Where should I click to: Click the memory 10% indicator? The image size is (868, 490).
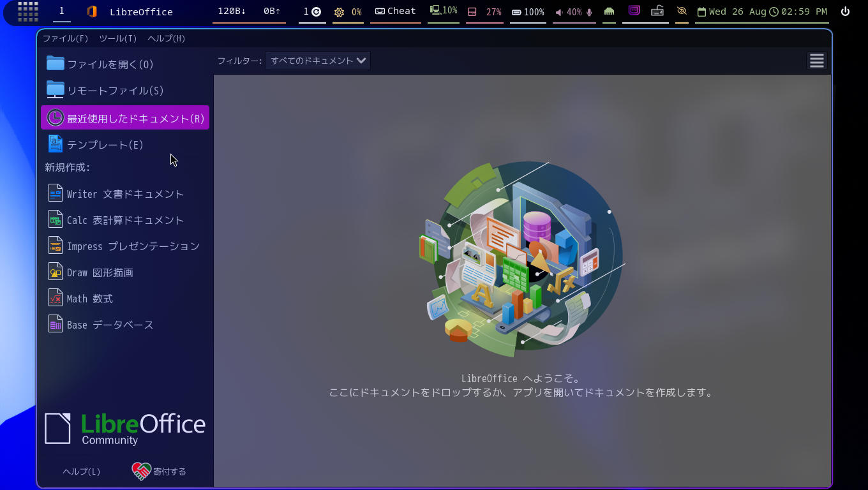[x=444, y=11]
